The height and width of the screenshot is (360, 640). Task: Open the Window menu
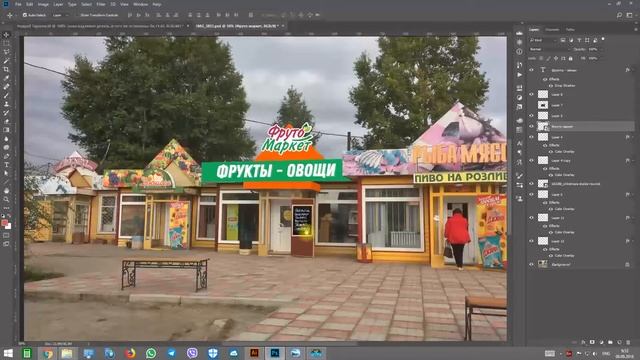140,4
